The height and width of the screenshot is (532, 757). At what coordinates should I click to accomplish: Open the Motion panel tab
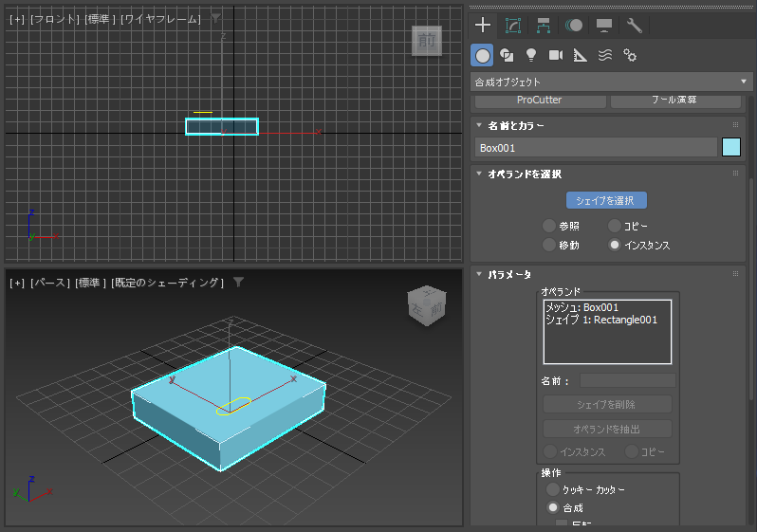coord(574,25)
